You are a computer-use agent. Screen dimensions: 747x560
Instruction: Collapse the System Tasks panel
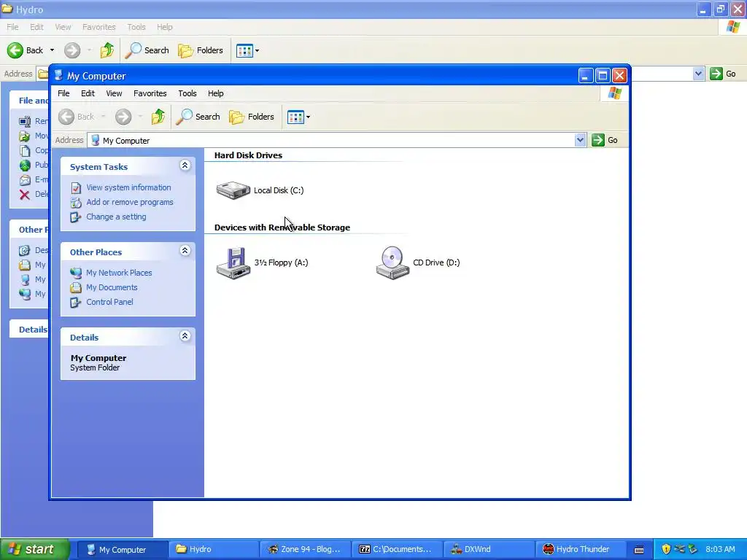point(185,166)
